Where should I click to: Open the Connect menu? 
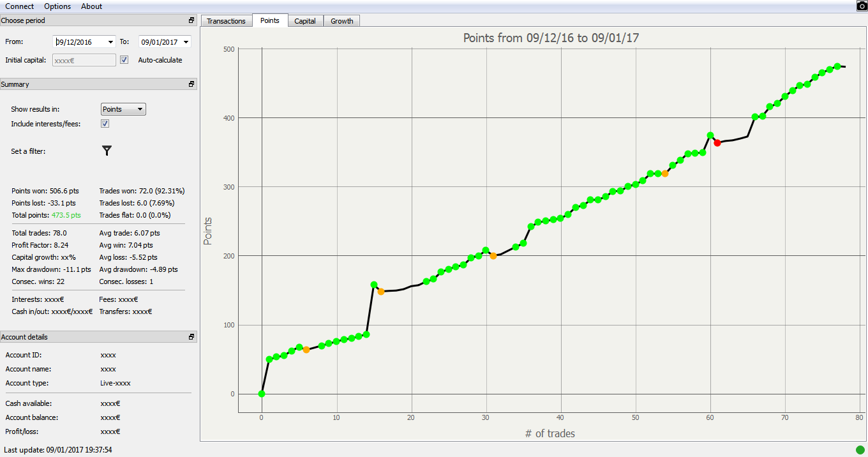pyautogui.click(x=20, y=6)
